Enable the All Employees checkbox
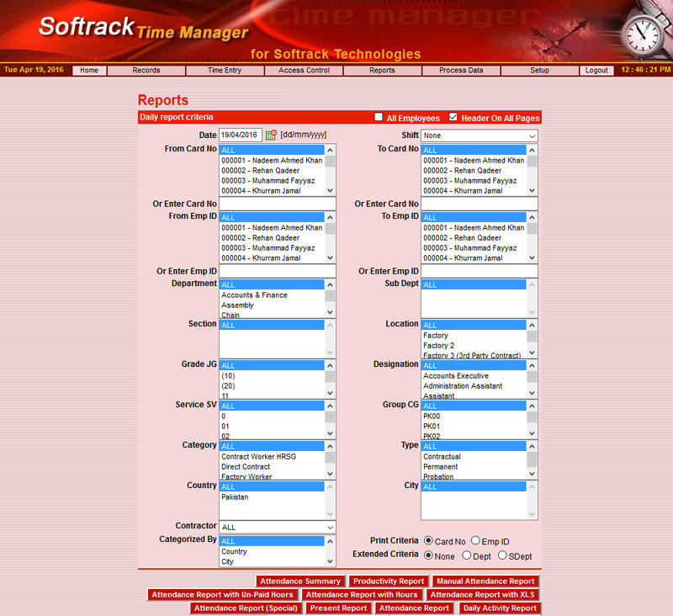 pos(379,118)
